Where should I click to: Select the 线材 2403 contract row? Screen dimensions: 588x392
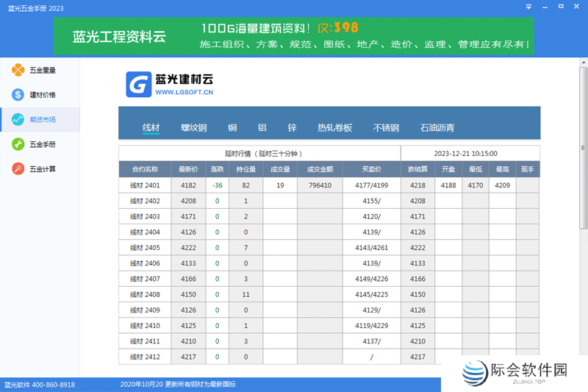pyautogui.click(x=329, y=216)
